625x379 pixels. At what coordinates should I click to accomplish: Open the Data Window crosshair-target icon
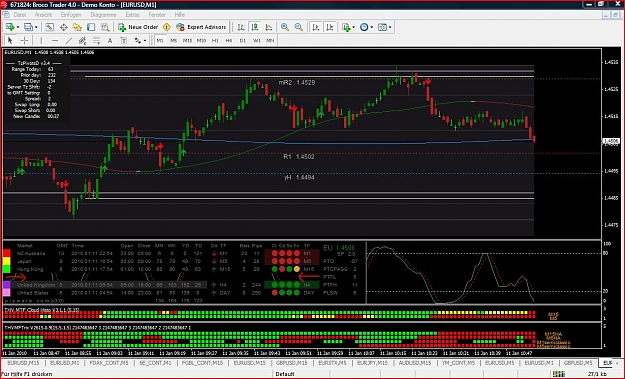63,27
